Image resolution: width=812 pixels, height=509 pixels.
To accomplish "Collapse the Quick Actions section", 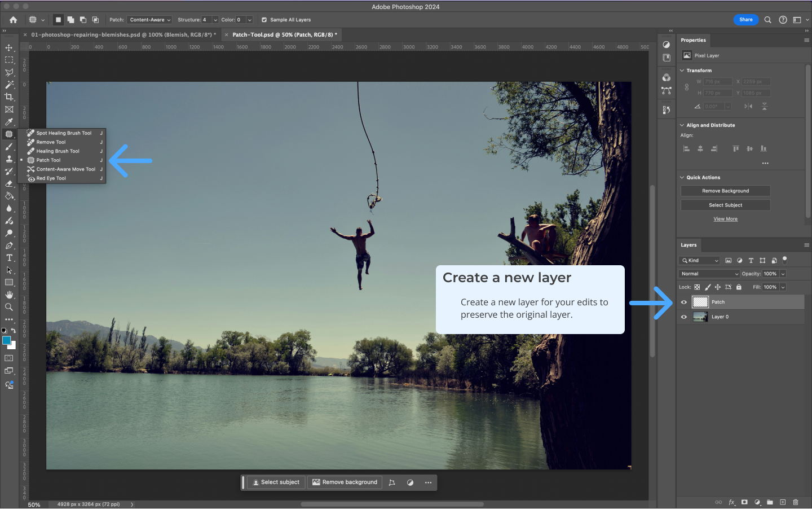I will point(682,177).
